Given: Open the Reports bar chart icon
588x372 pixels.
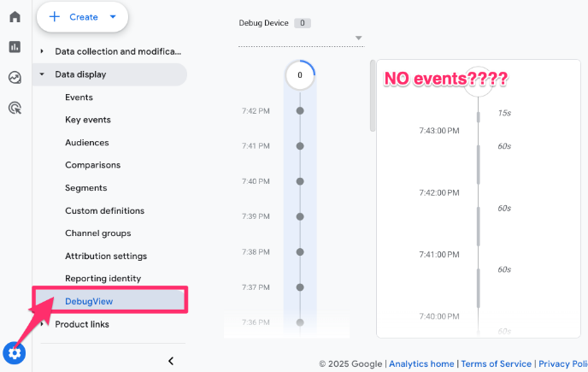Looking at the screenshot, I should pos(15,47).
